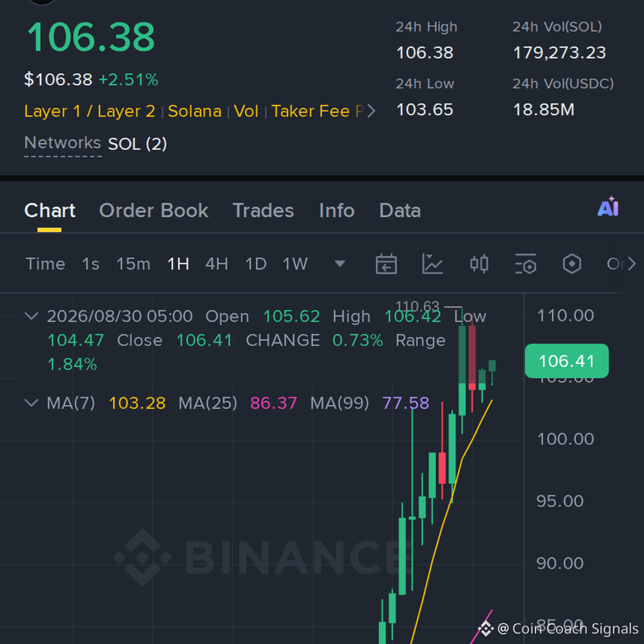Show more chart toolbar options arrow
This screenshot has width=644, height=644.
point(631,264)
